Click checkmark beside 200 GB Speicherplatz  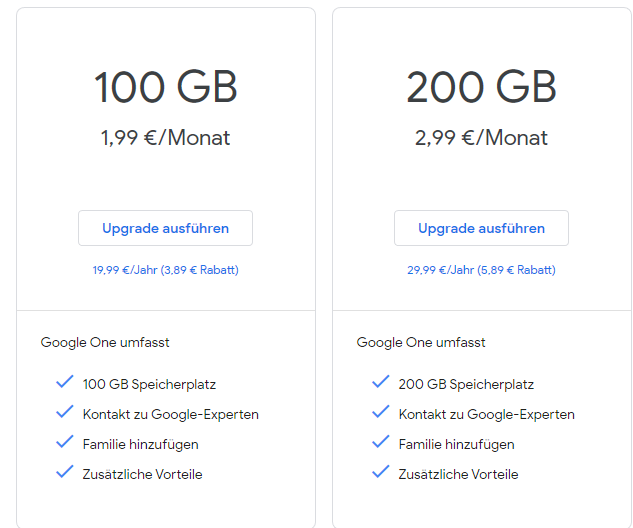point(381,383)
